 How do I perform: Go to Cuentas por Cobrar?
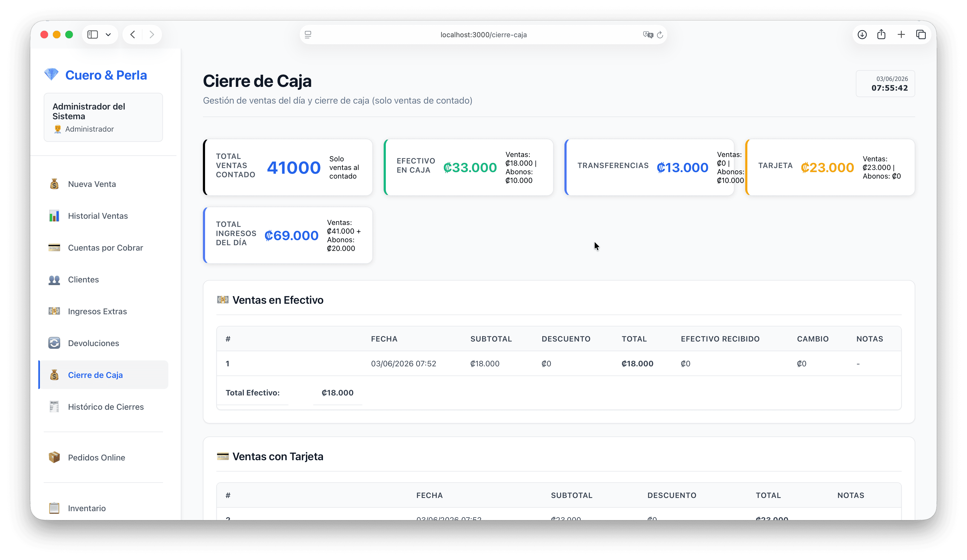point(103,248)
